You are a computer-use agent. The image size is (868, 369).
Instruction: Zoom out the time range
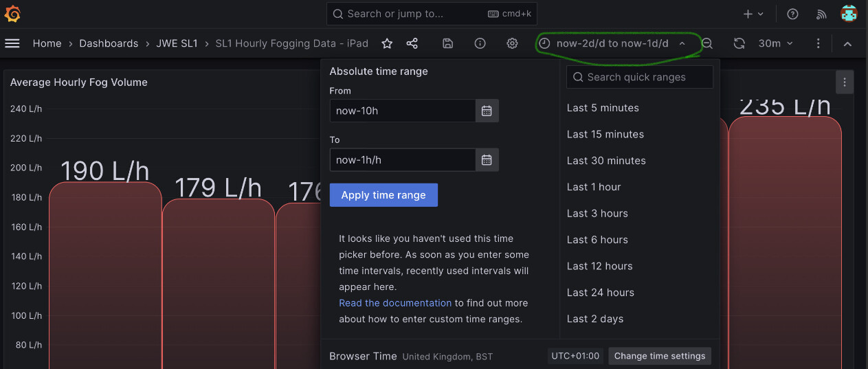pos(707,43)
